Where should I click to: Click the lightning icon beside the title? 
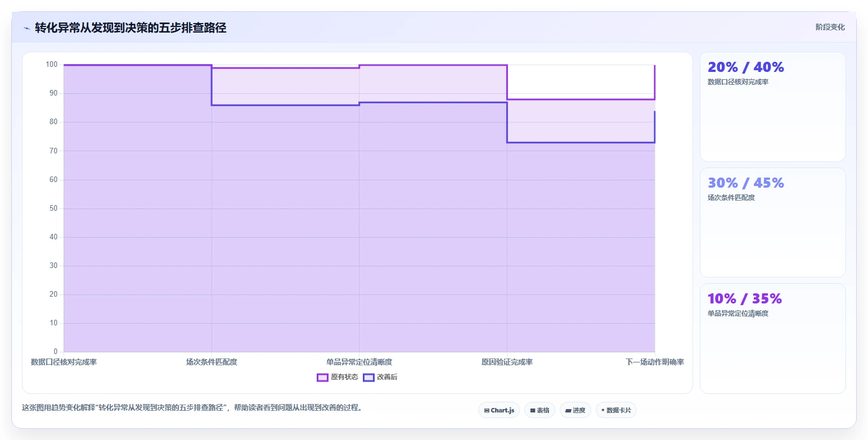26,28
